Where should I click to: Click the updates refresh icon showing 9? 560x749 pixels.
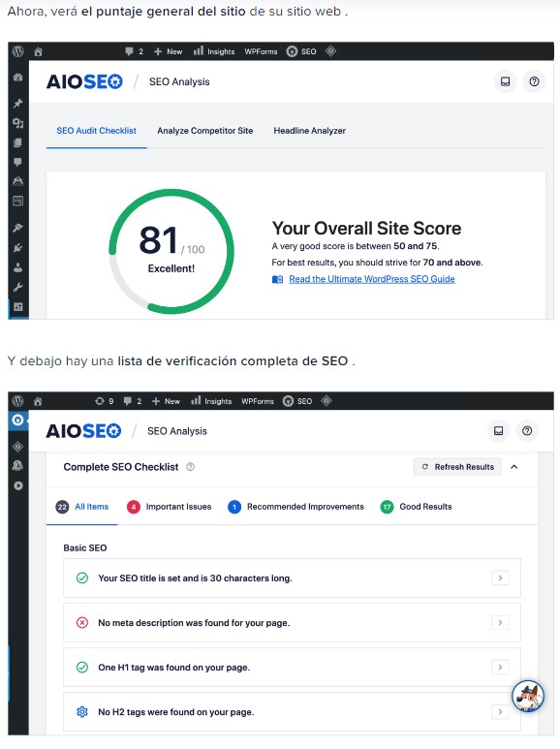tap(105, 401)
